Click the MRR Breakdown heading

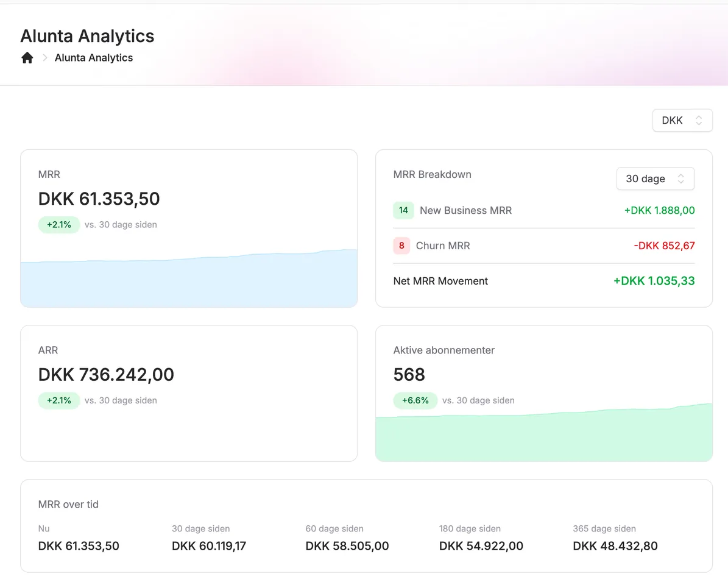pos(433,174)
